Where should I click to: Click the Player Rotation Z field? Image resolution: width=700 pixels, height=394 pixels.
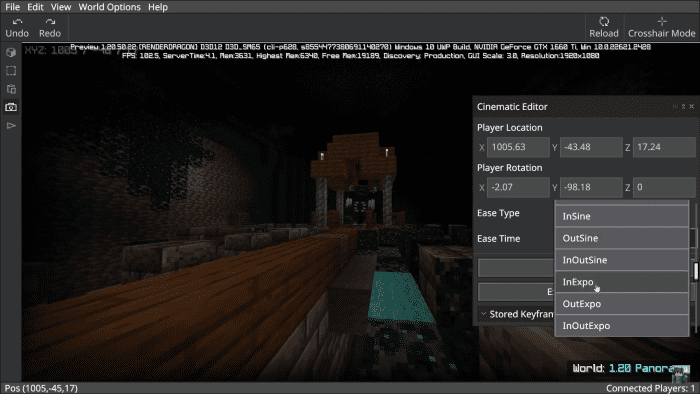664,187
